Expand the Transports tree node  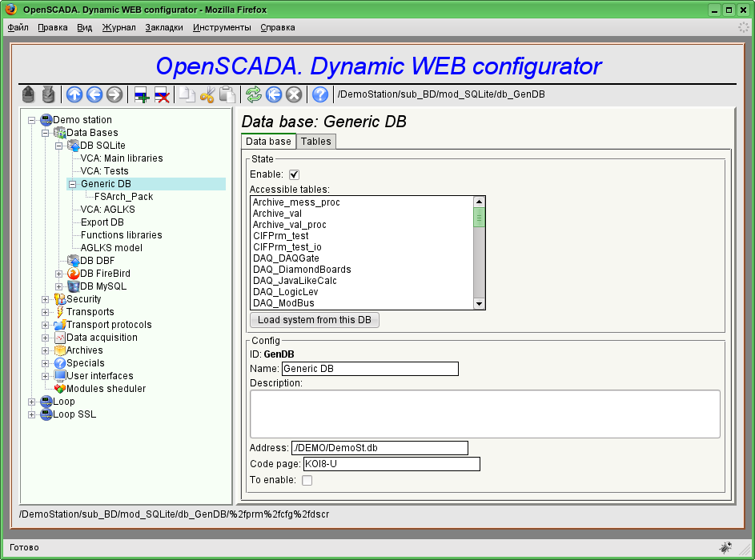(x=46, y=312)
